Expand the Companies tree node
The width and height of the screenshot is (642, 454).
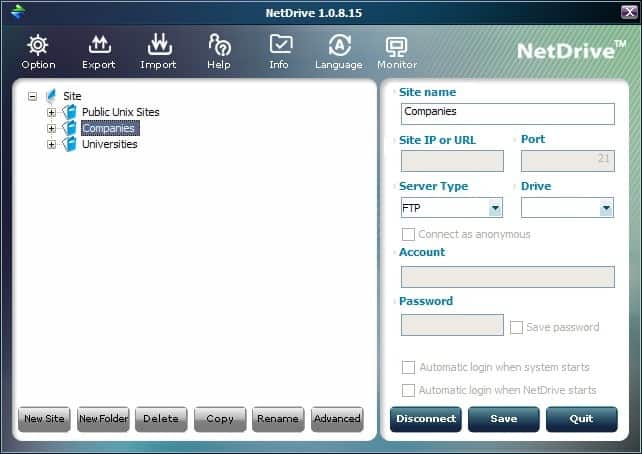tap(51, 128)
